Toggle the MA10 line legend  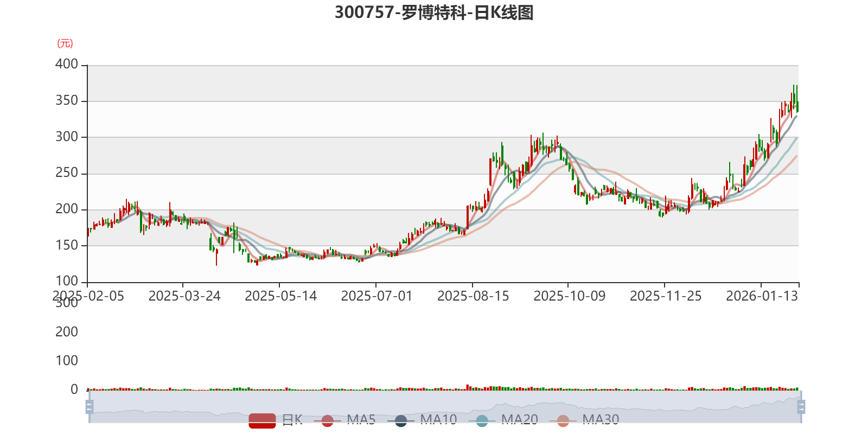click(422, 420)
